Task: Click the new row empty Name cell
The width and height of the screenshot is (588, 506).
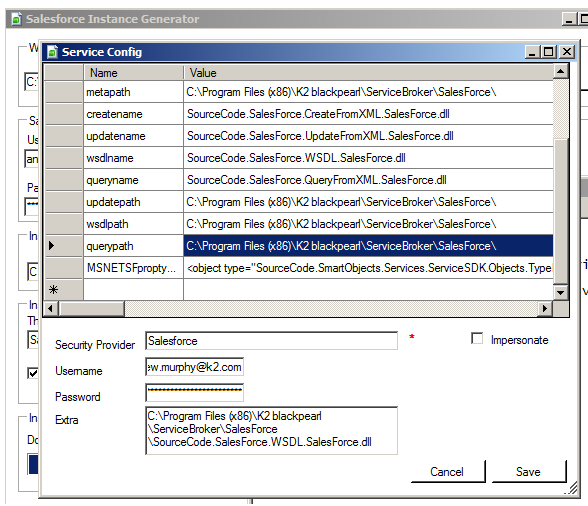Action: click(x=133, y=290)
